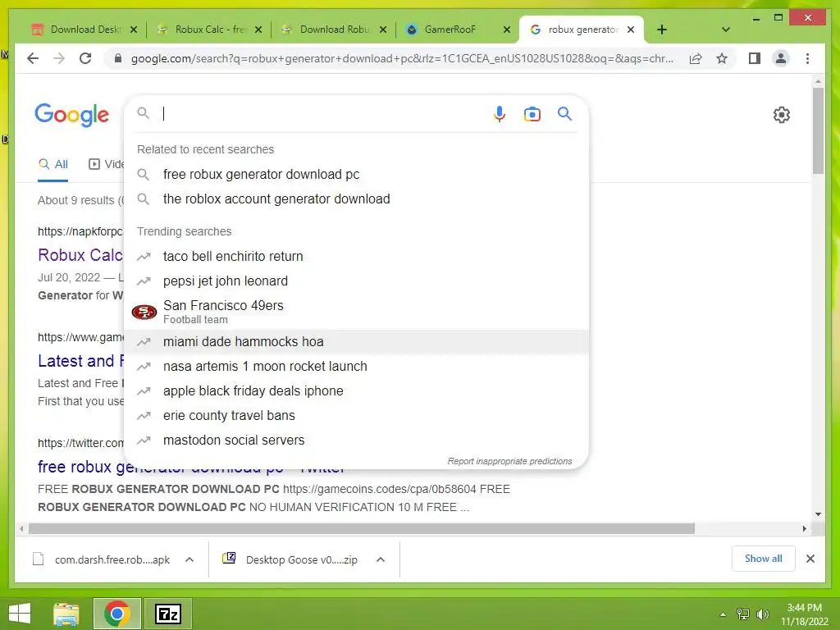The height and width of the screenshot is (630, 840).
Task: Click Show all downloads button
Action: (x=764, y=559)
